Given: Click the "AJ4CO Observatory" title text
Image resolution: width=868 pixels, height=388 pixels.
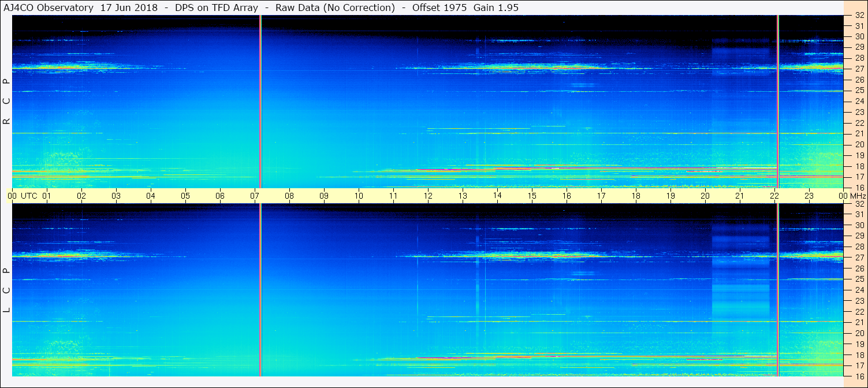Looking at the screenshot, I should click(x=49, y=8).
